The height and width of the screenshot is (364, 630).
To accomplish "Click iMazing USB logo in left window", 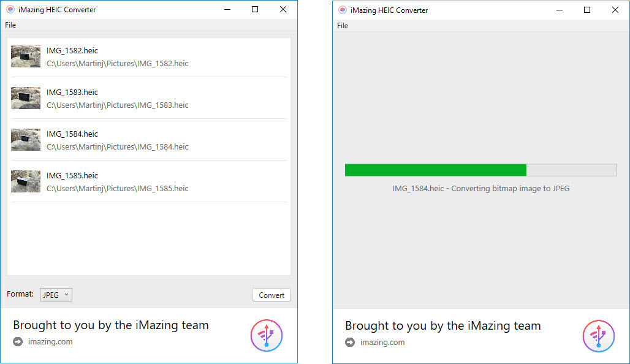I will (267, 335).
